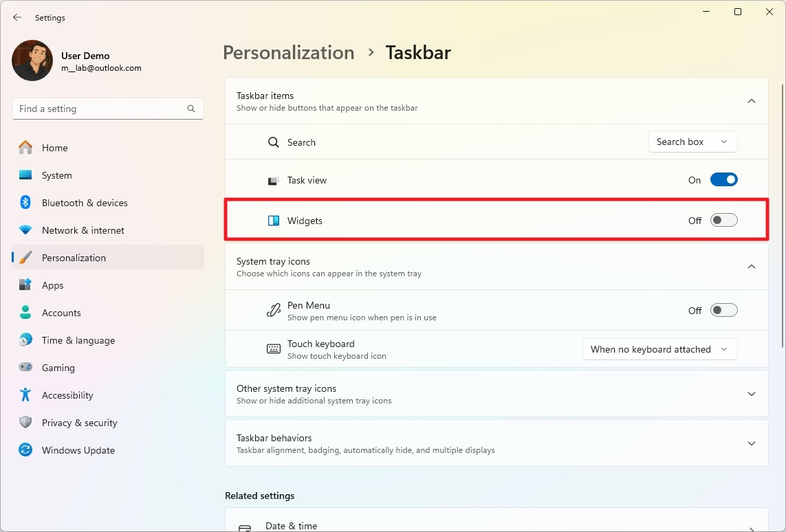Open the Search box dropdown
This screenshot has height=532, width=786.
pyautogui.click(x=692, y=142)
